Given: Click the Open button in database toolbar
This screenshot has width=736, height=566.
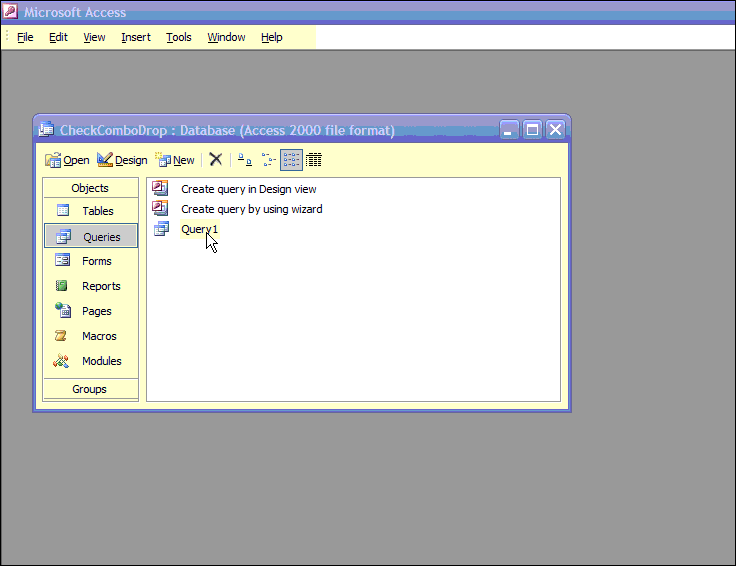Looking at the screenshot, I should coord(67,160).
